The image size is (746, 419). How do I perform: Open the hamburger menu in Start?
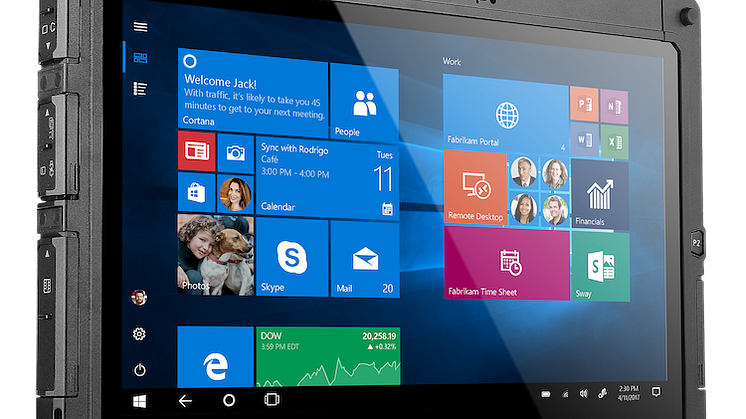[141, 27]
